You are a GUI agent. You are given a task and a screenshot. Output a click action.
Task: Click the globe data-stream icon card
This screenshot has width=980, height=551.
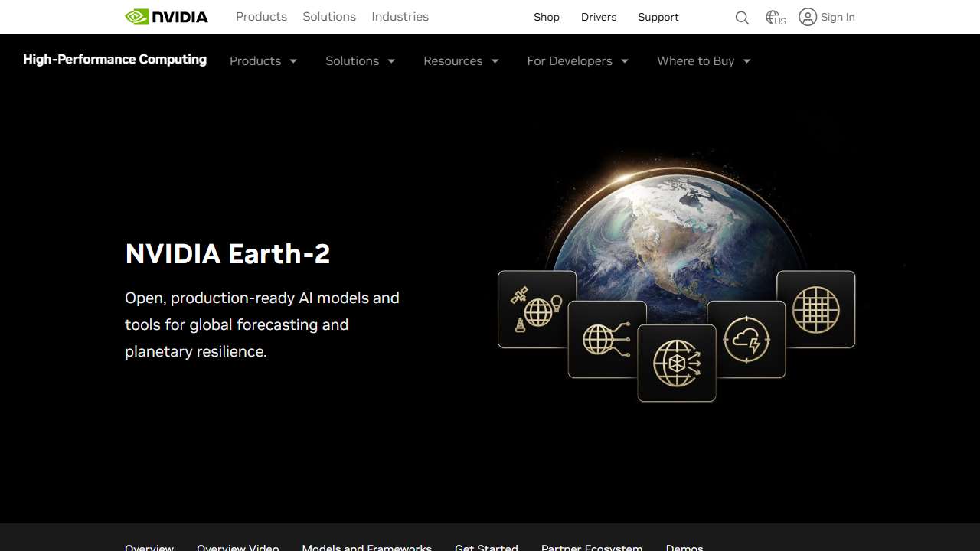tap(677, 362)
